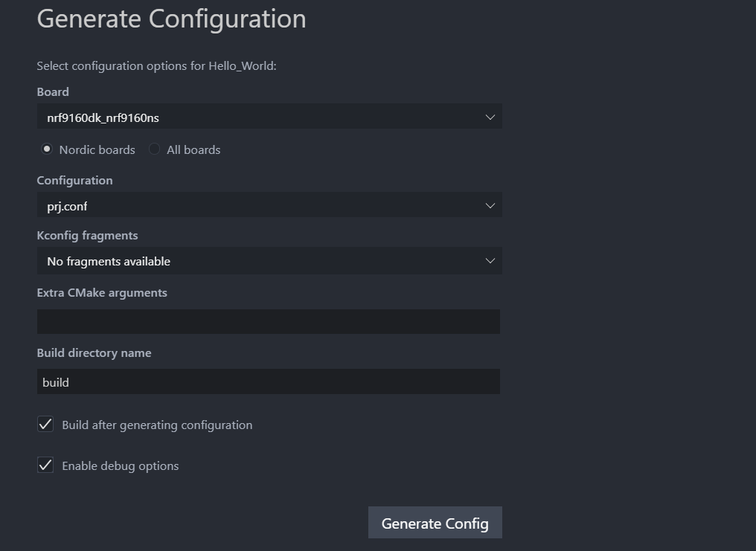Expand the Kconfig fragments dropdown
The image size is (756, 551).
click(x=253, y=261)
